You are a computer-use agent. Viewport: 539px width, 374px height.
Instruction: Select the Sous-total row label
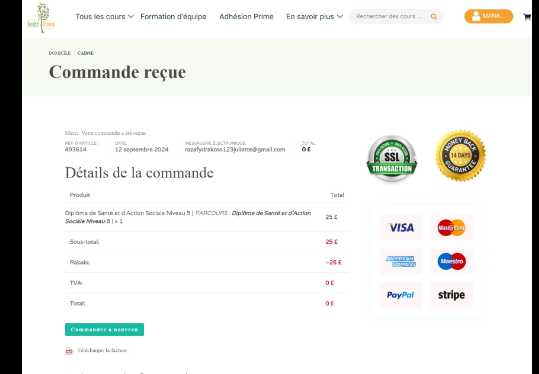84,242
